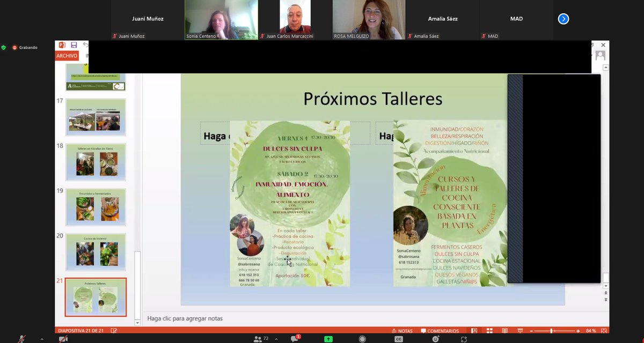Image resolution: width=644 pixels, height=343 pixels.
Task: Click the 84 % zoom level
Action: click(591, 331)
